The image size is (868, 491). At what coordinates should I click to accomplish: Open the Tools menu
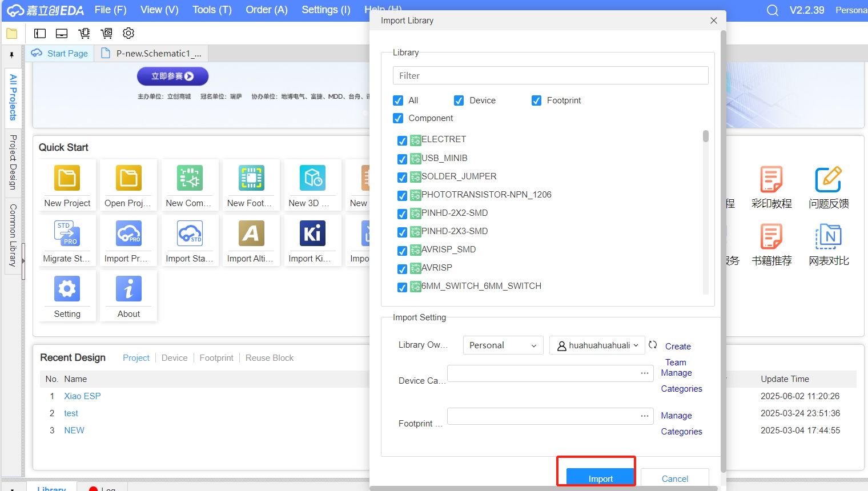pos(212,10)
